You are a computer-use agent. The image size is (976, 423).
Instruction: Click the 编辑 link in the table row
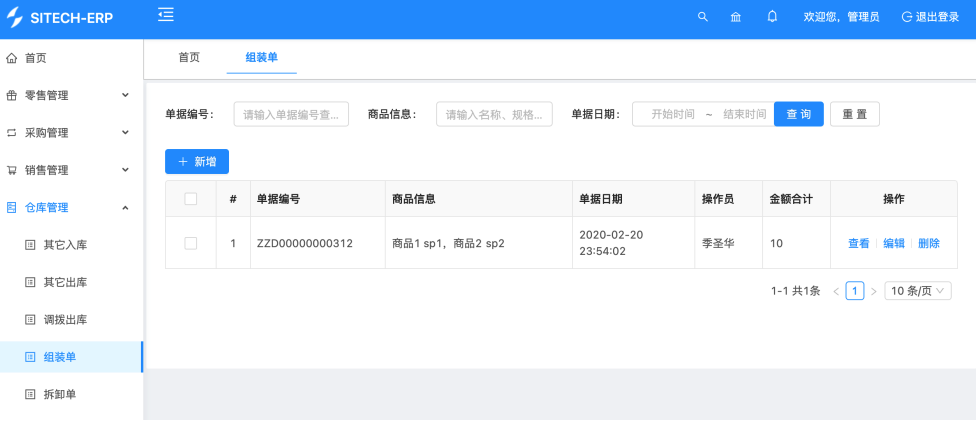coord(893,243)
